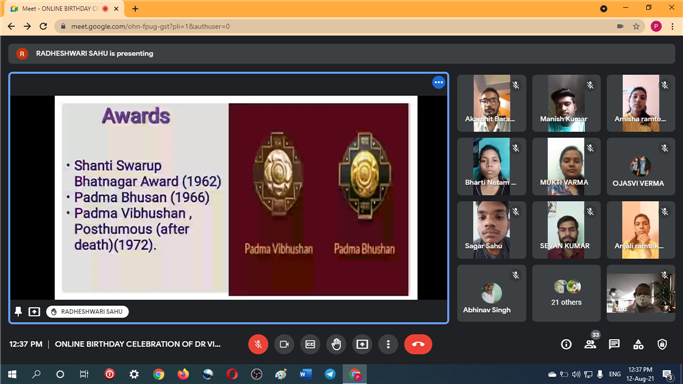Viewport: 683px width, 384px height.
Task: Open blue options dots on presentation tile
Action: tap(438, 82)
